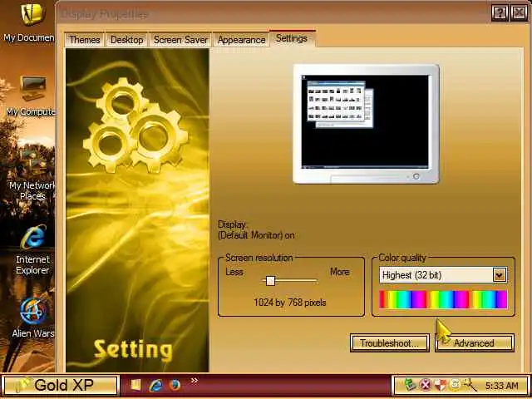
Task: Click the color spectrum preview bar
Action: 443,299
